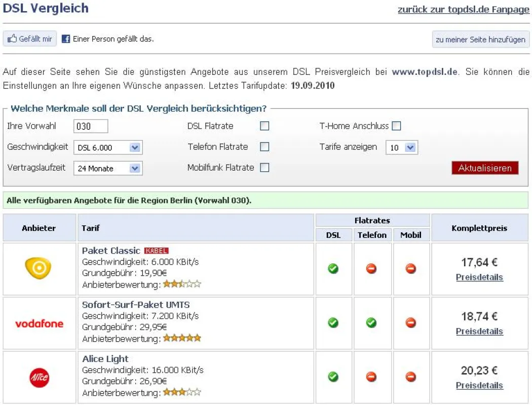Enable the Telefon Flatrate checkbox
532x405 pixels.
pyautogui.click(x=264, y=147)
